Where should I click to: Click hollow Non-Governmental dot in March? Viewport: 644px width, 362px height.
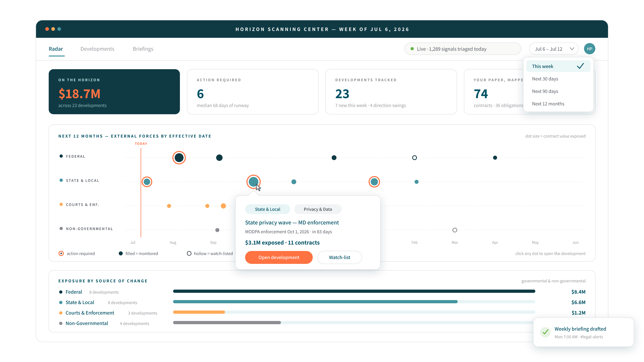click(455, 230)
